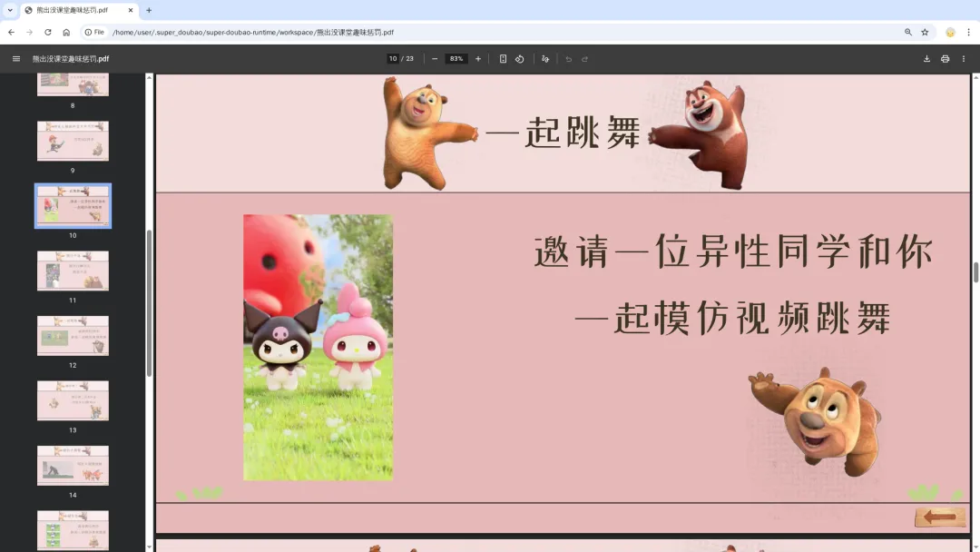
Task: Select the page 8 thumbnail
Action: (73, 84)
